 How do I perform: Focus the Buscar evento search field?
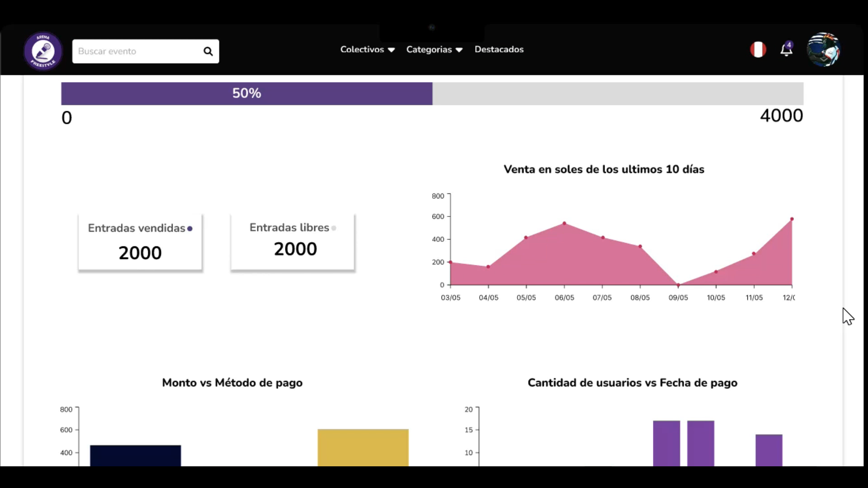point(136,51)
